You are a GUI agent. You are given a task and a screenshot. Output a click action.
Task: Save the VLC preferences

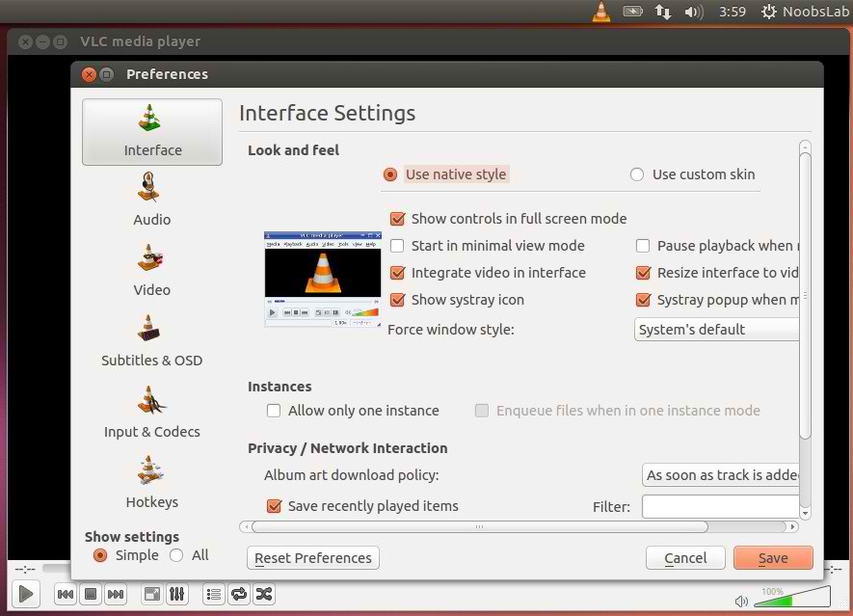point(773,557)
